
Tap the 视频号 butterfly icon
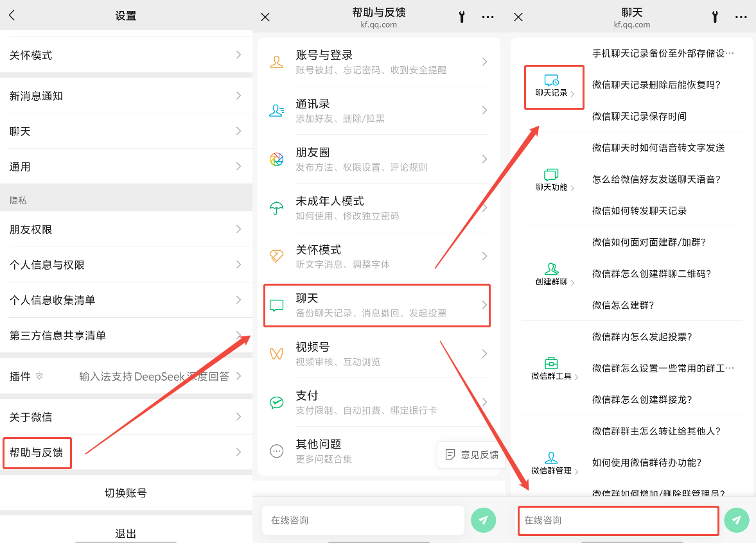coord(276,354)
